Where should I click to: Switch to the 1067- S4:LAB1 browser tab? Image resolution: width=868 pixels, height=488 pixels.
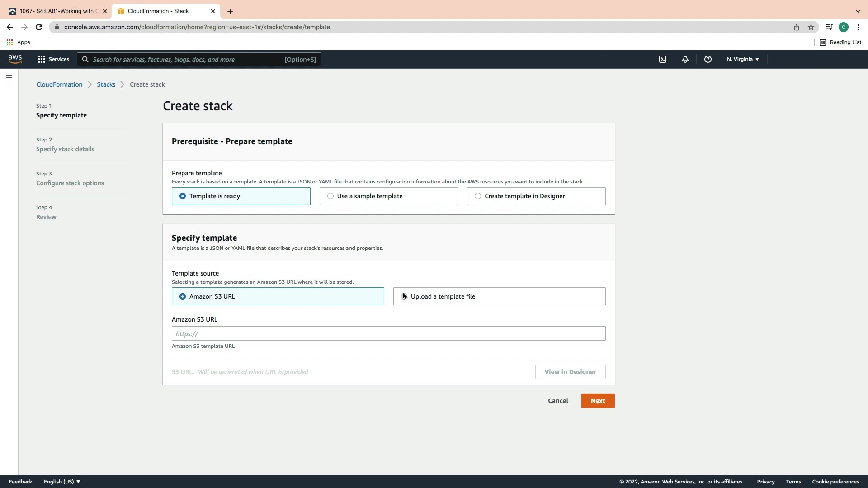[57, 11]
